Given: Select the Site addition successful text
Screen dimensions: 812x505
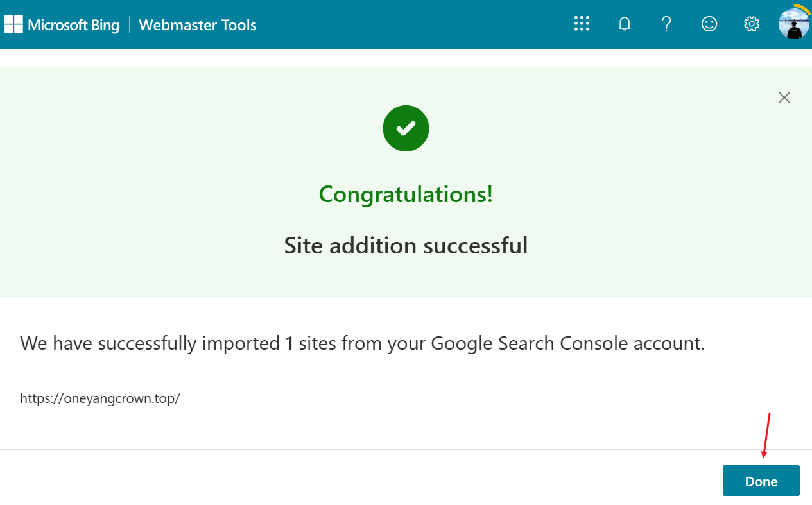Looking at the screenshot, I should pyautogui.click(x=406, y=245).
